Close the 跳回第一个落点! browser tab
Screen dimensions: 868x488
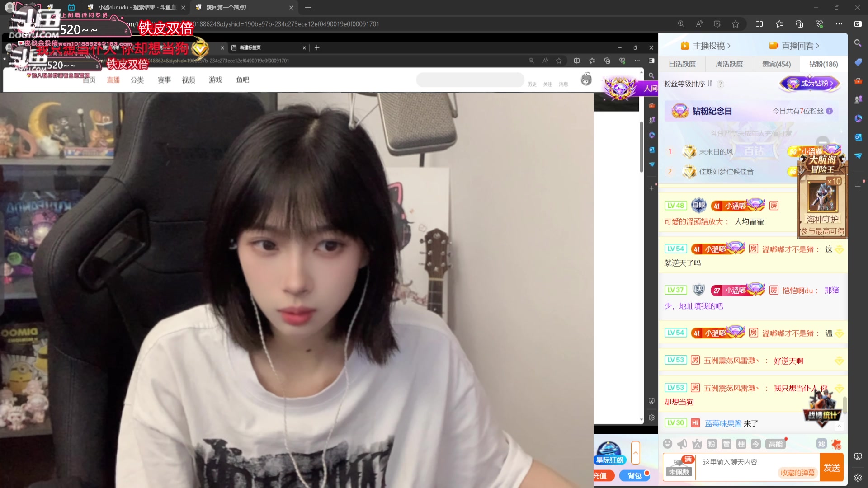291,8
